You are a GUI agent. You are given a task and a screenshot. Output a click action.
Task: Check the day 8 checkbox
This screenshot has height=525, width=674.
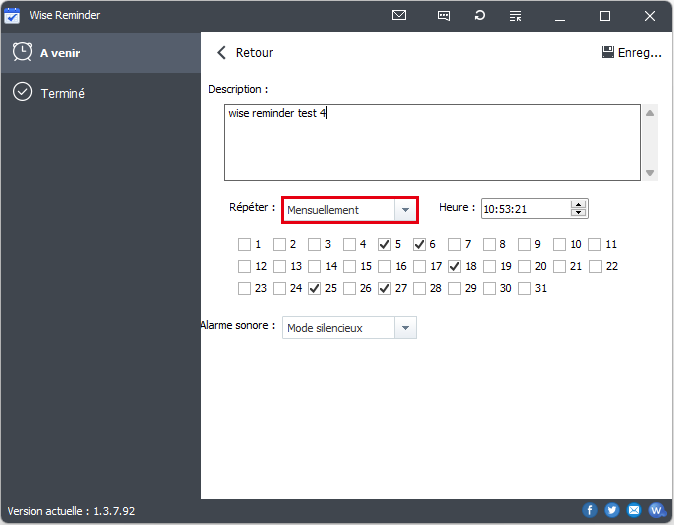pos(489,245)
